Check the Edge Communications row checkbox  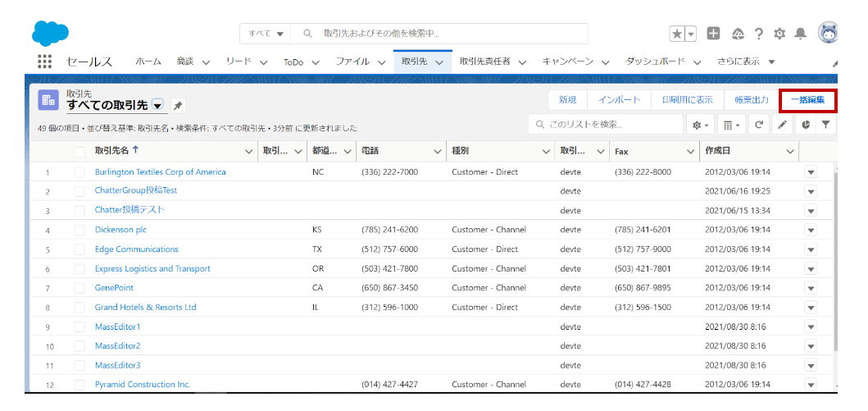(x=80, y=249)
